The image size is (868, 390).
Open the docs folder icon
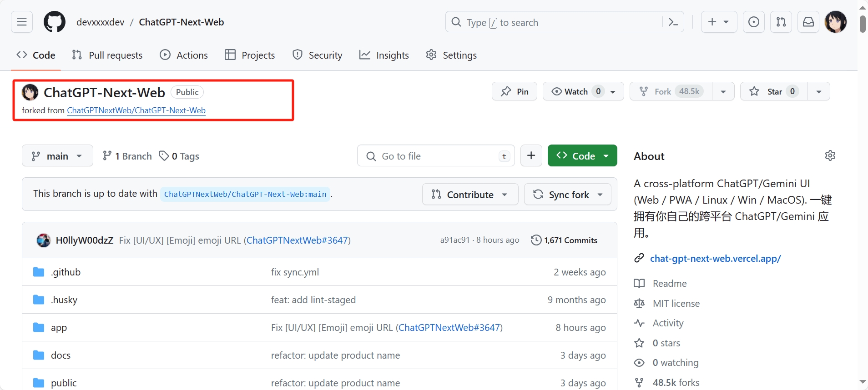tap(39, 355)
